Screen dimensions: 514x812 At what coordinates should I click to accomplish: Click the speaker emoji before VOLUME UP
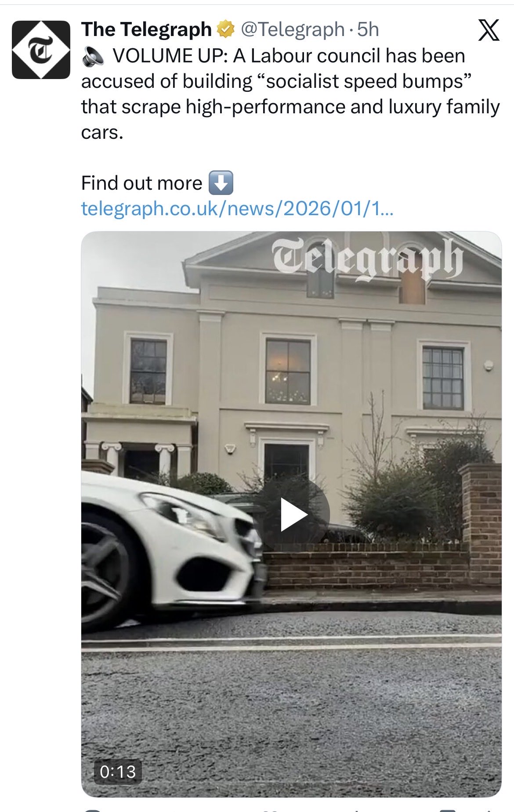[x=93, y=56]
